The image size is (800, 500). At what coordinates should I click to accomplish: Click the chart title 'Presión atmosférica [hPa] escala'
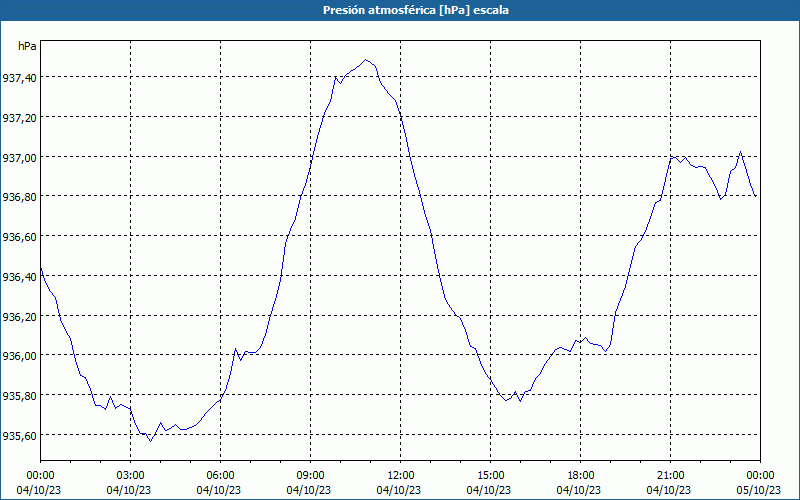[416, 10]
